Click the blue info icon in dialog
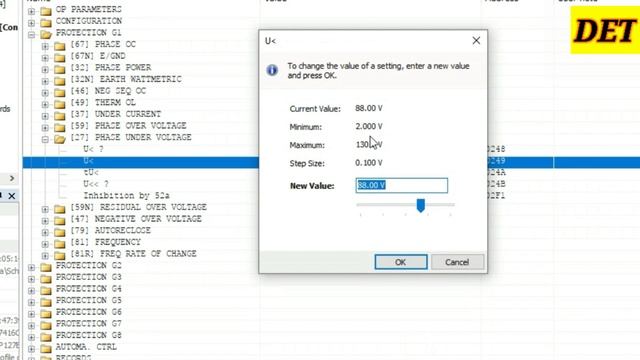 click(x=272, y=70)
